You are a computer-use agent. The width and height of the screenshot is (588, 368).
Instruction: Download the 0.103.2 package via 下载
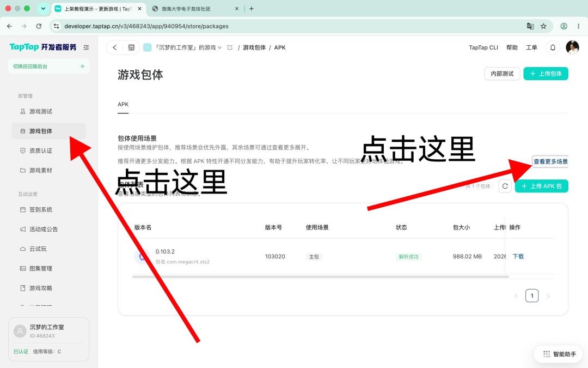click(x=518, y=256)
